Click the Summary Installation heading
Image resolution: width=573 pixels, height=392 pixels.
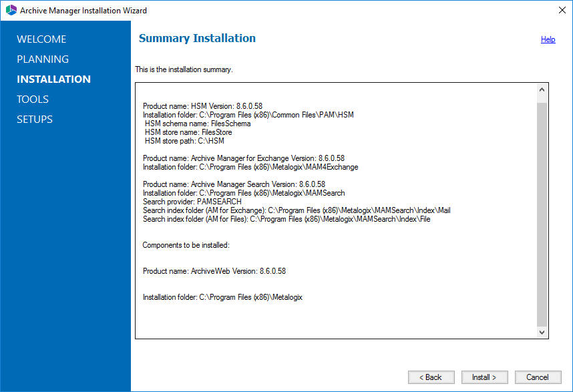(x=197, y=38)
